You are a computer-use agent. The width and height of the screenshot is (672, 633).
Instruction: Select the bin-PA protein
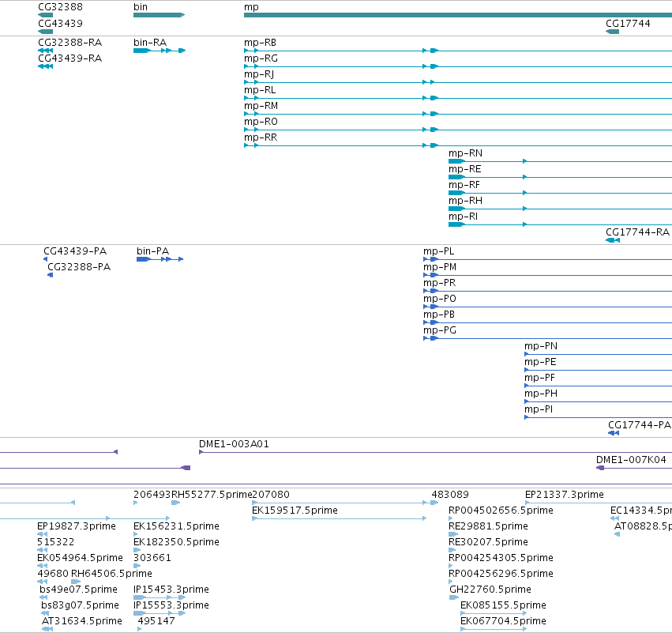point(153,251)
